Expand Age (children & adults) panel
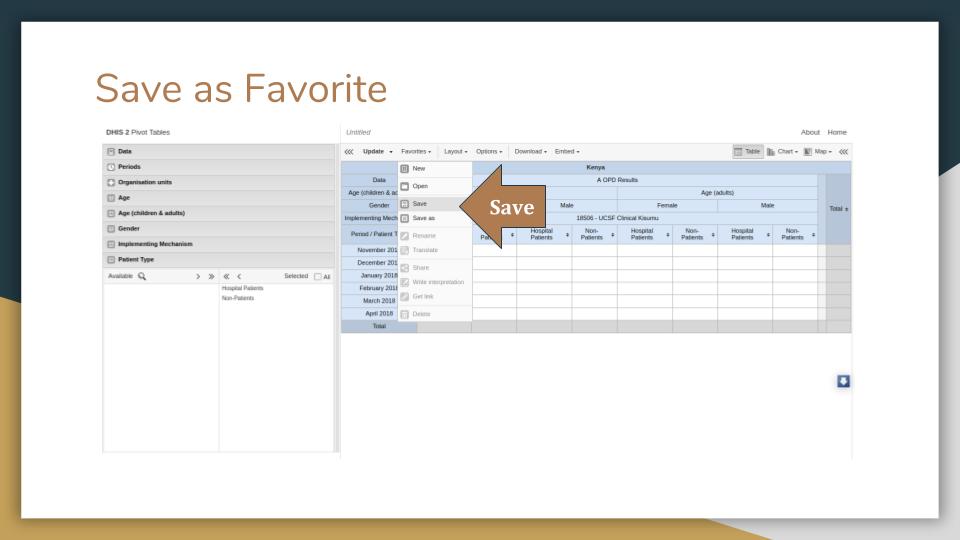The height and width of the screenshot is (540, 960). tap(219, 213)
